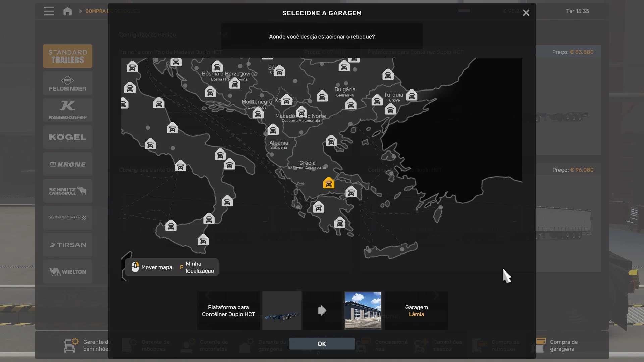The width and height of the screenshot is (644, 362).
Task: Click the arrow between trailer and garage
Action: pos(322,310)
